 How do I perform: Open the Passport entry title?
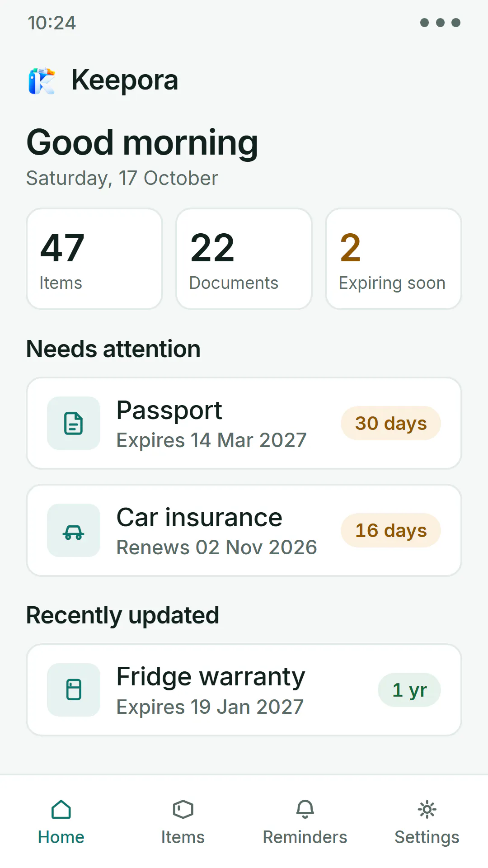pos(169,410)
